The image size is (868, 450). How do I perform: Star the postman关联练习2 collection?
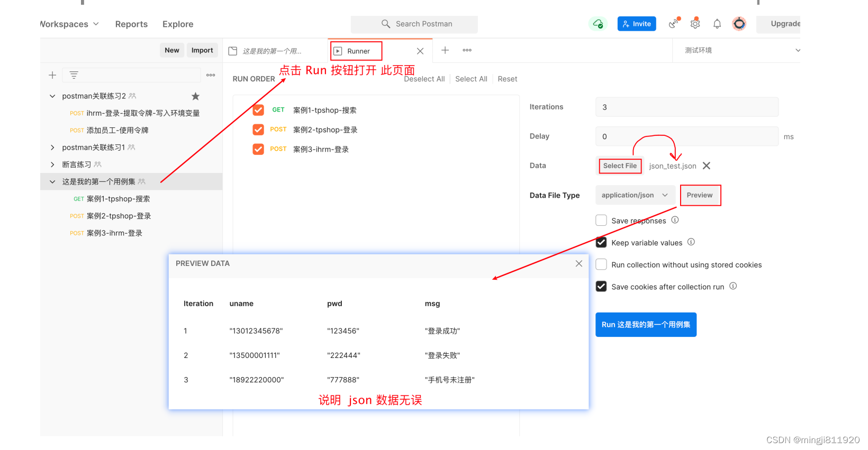click(x=195, y=96)
